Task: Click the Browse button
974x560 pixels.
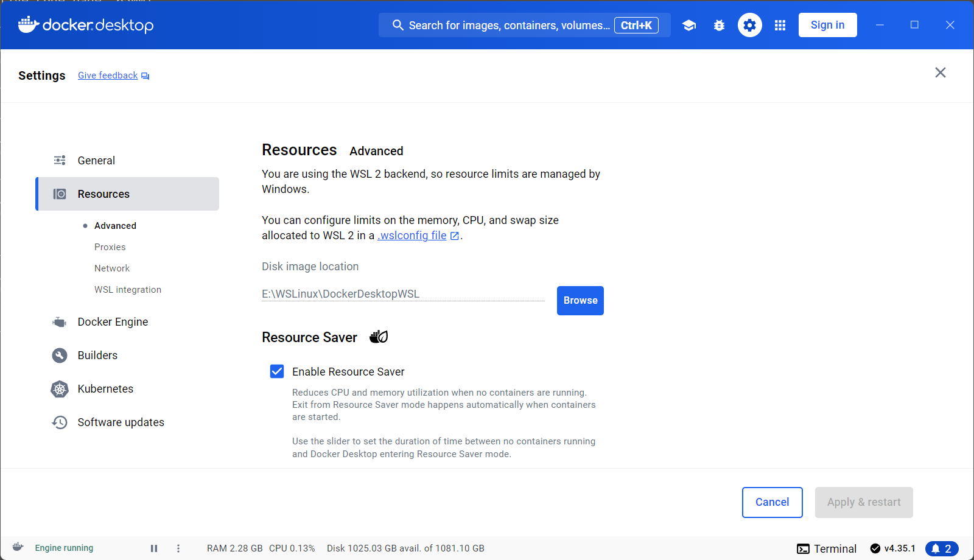Action: (x=580, y=301)
